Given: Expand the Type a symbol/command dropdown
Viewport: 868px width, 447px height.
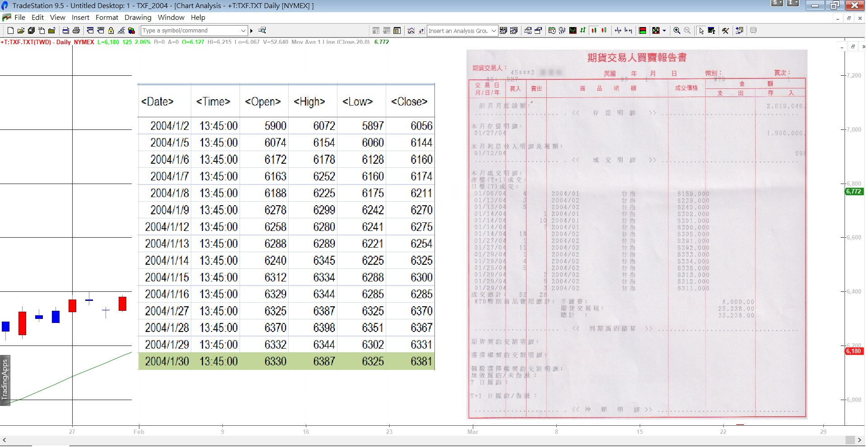Looking at the screenshot, I should (243, 31).
